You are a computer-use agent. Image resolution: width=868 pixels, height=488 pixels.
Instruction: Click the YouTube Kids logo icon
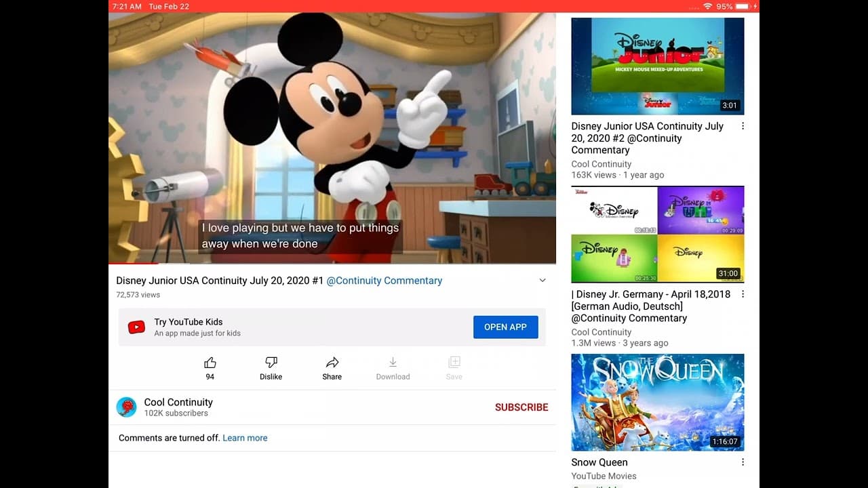(136, 327)
